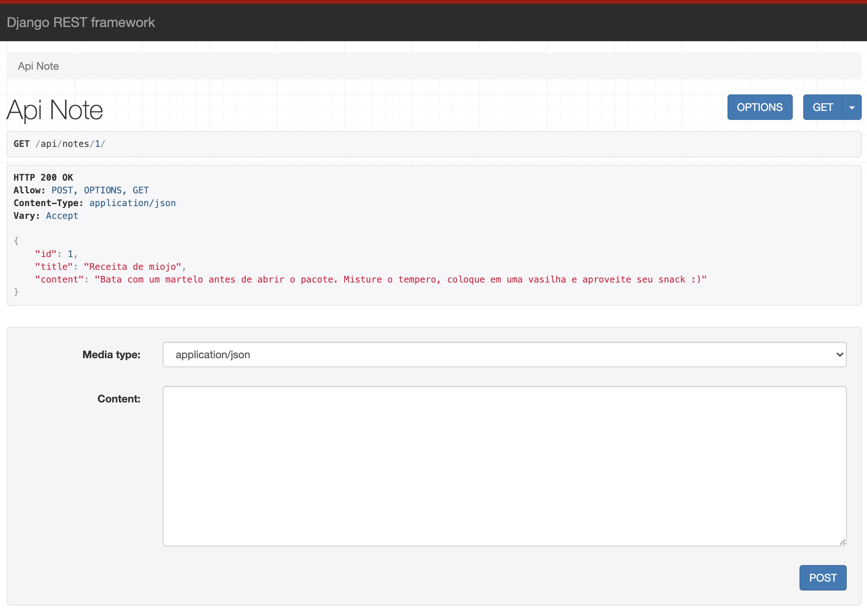Click the Content field label

tap(119, 399)
